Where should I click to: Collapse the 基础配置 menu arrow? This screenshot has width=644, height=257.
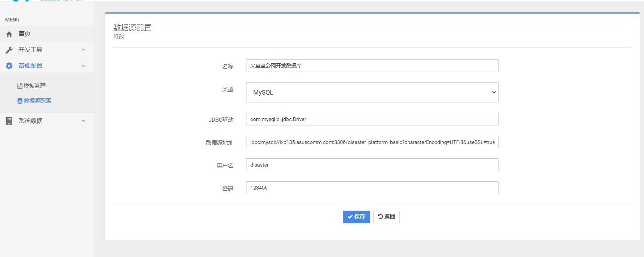(x=83, y=66)
